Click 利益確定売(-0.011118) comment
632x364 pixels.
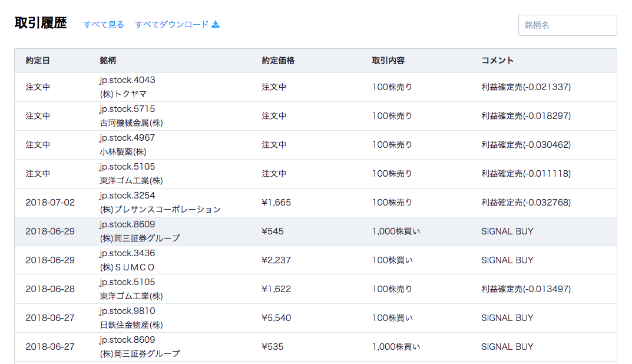click(x=526, y=174)
